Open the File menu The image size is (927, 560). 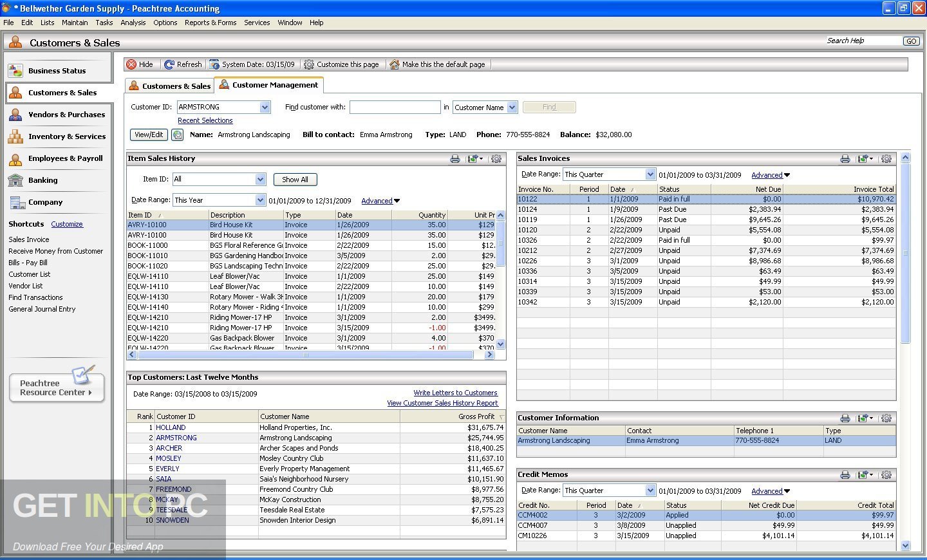8,23
